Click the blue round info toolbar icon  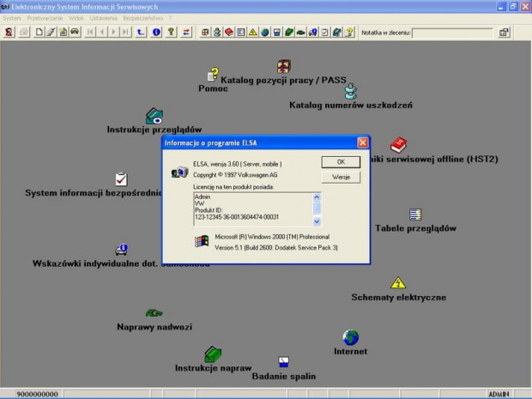click(x=156, y=33)
